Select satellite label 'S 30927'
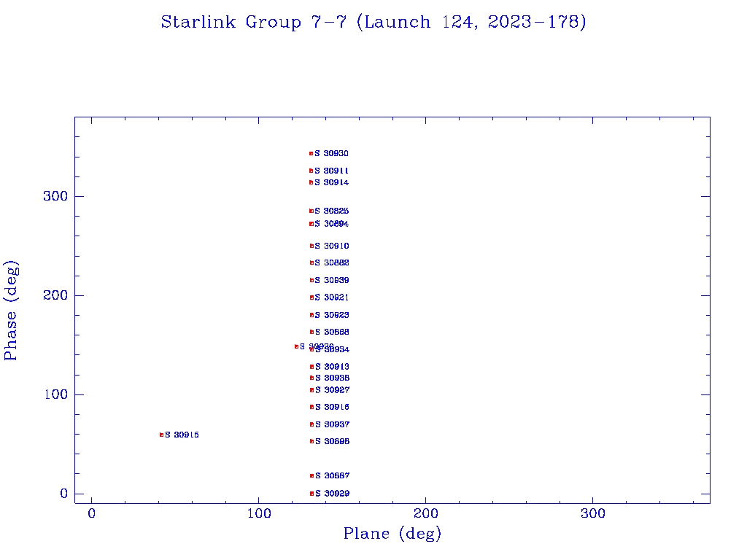This screenshot has width=747, height=560. 333,389
